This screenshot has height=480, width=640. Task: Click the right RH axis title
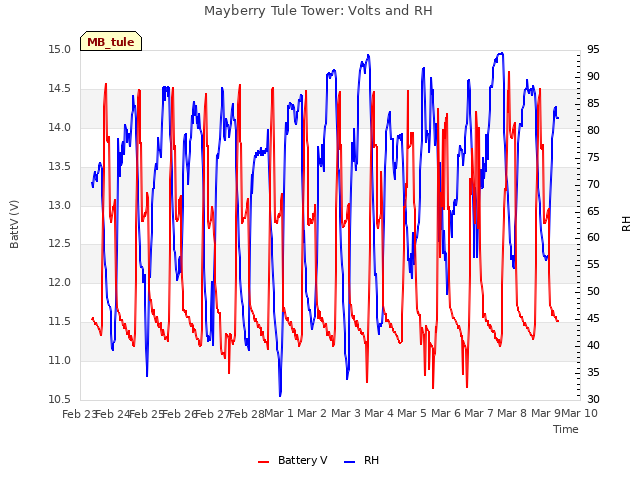626,224
